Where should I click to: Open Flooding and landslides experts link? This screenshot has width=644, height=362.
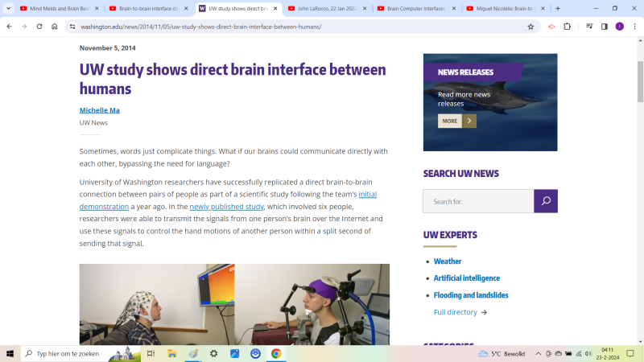(x=471, y=295)
